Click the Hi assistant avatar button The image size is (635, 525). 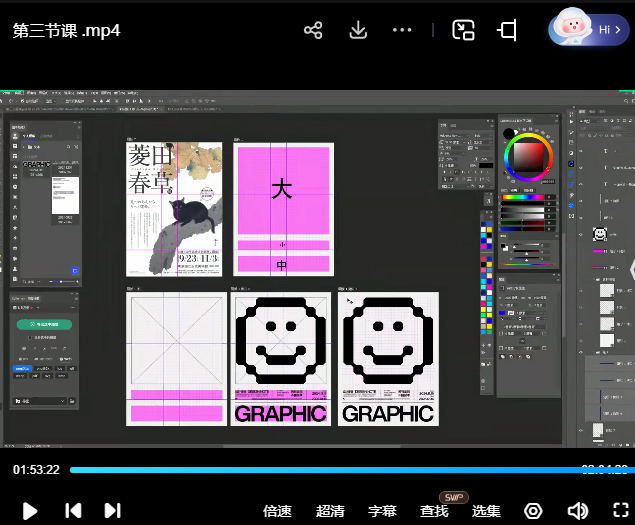pyautogui.click(x=588, y=29)
